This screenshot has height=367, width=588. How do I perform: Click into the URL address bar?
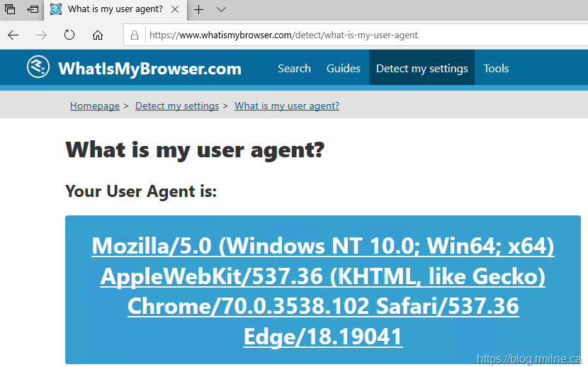click(x=354, y=35)
